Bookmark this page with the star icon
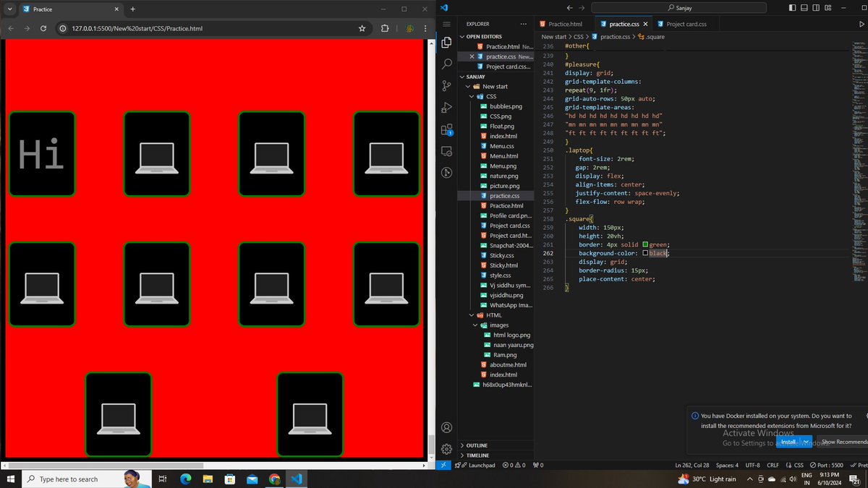Screen dimensions: 868x488 (x=362, y=28)
